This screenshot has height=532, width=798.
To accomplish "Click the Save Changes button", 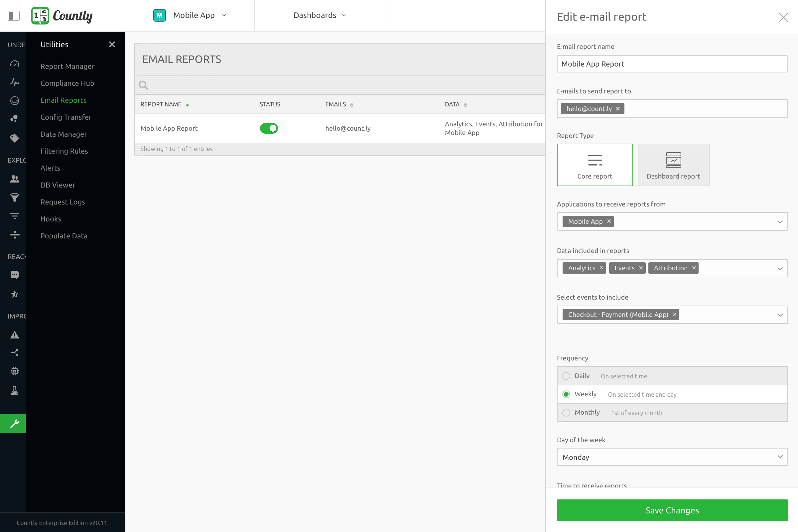I will [672, 510].
